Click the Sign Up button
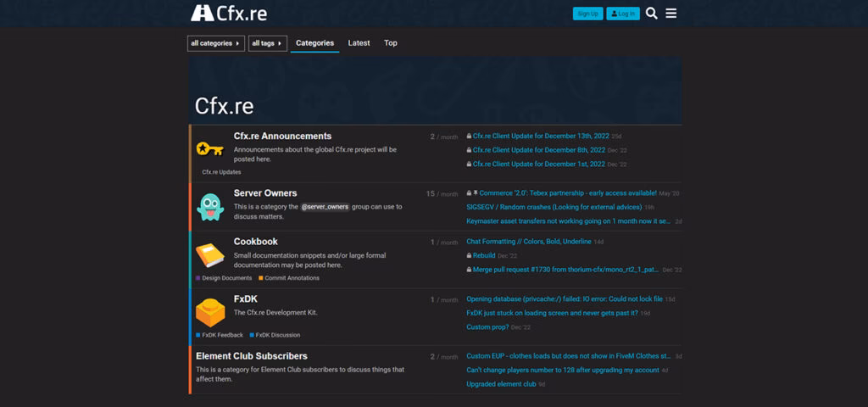The height and width of the screenshot is (407, 868). tap(588, 14)
